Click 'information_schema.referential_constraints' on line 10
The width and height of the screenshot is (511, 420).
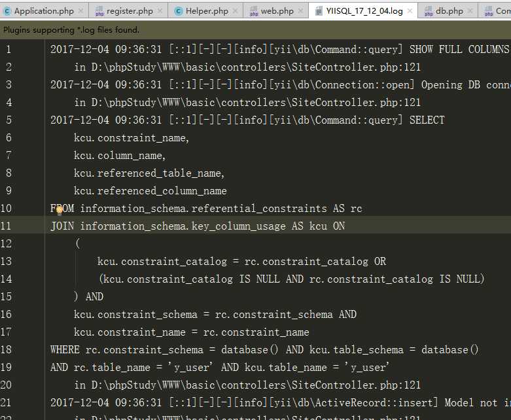pyautogui.click(x=203, y=209)
